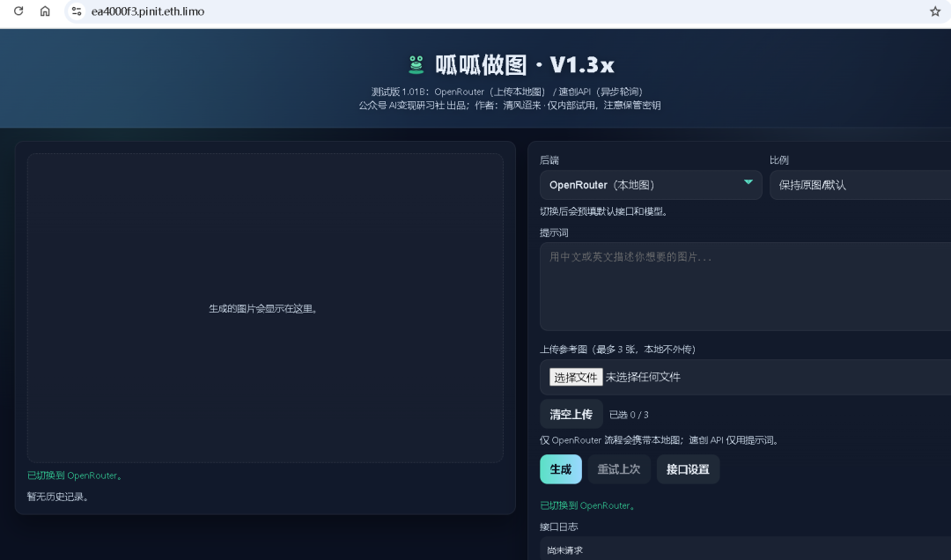Open site information icon in address bar
Viewport: 951px width, 560px height.
coord(77,11)
